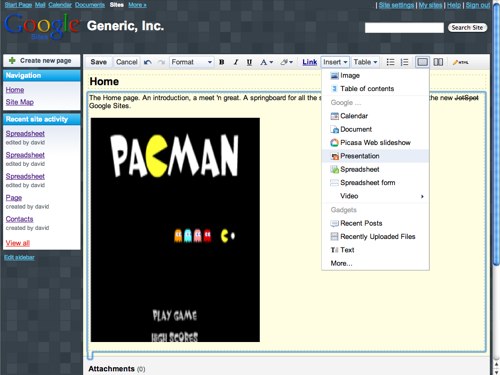Open the highlight color picker

click(286, 62)
